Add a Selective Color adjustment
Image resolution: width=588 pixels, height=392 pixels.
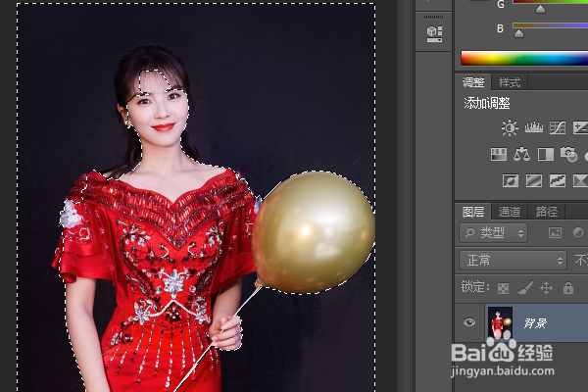click(x=581, y=180)
